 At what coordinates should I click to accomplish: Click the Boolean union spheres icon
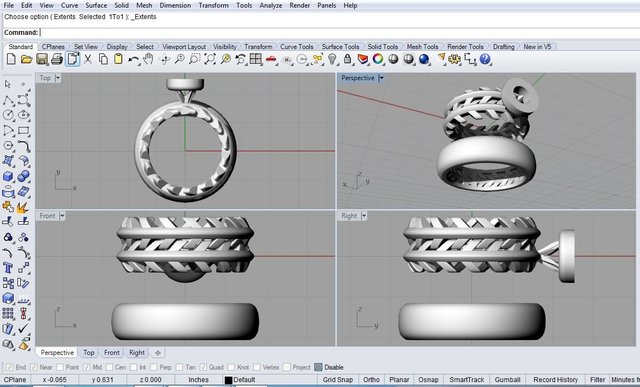pos(23,176)
